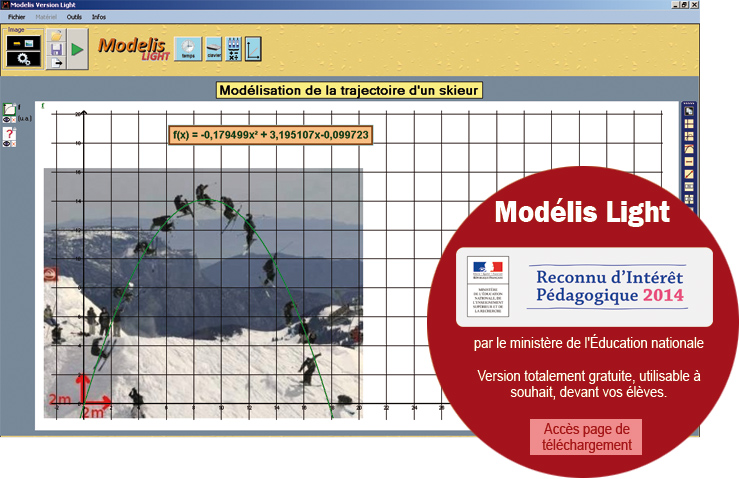Click the horizontal arrows icon in right toolbar

(689, 187)
